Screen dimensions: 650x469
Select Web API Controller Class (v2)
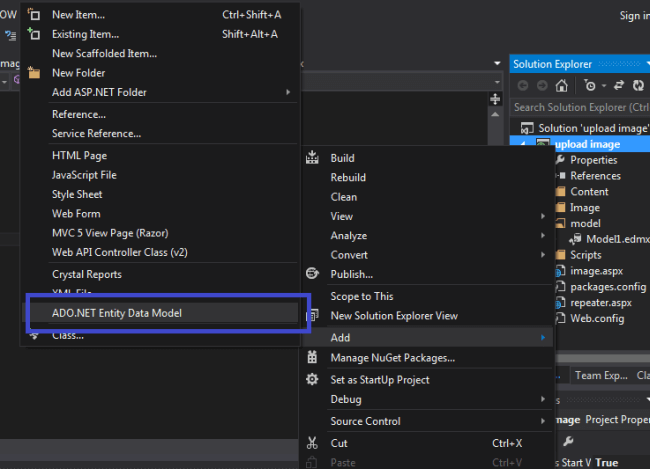click(x=119, y=253)
